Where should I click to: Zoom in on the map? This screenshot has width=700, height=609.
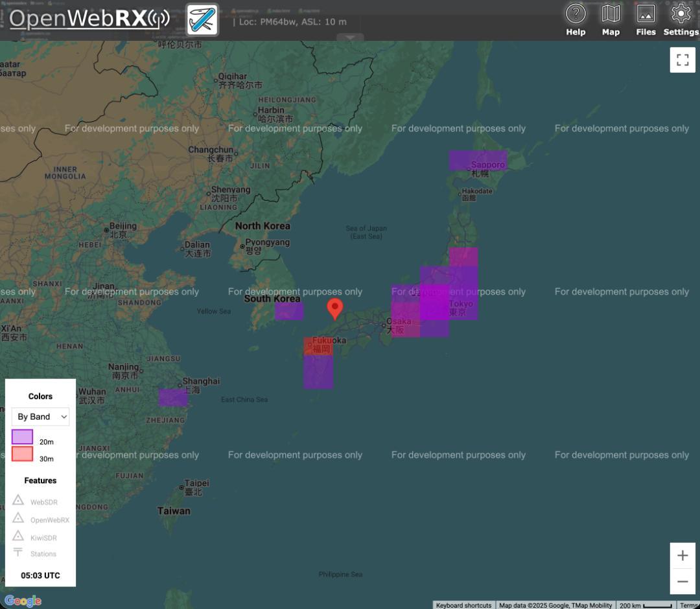point(682,555)
